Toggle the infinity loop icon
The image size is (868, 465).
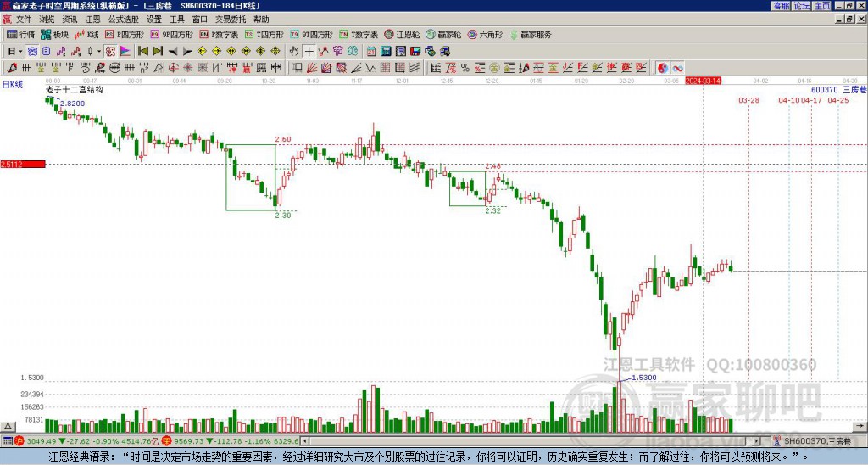click(677, 68)
